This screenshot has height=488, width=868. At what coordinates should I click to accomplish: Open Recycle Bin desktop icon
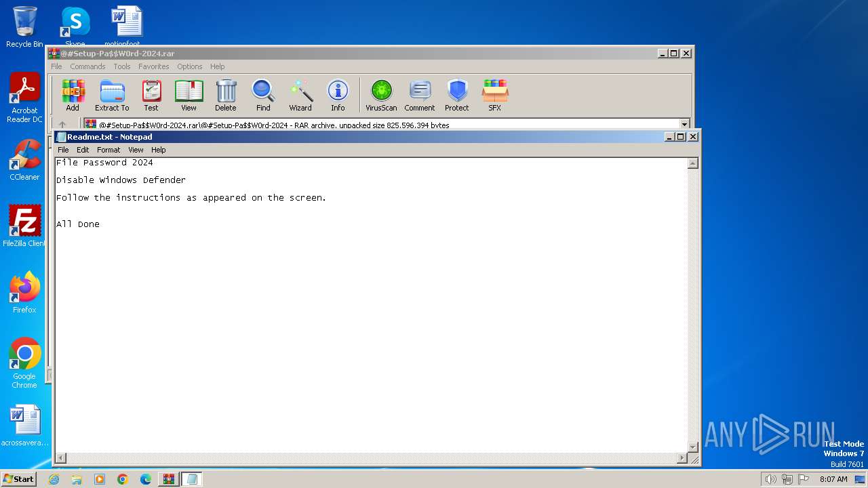[24, 27]
